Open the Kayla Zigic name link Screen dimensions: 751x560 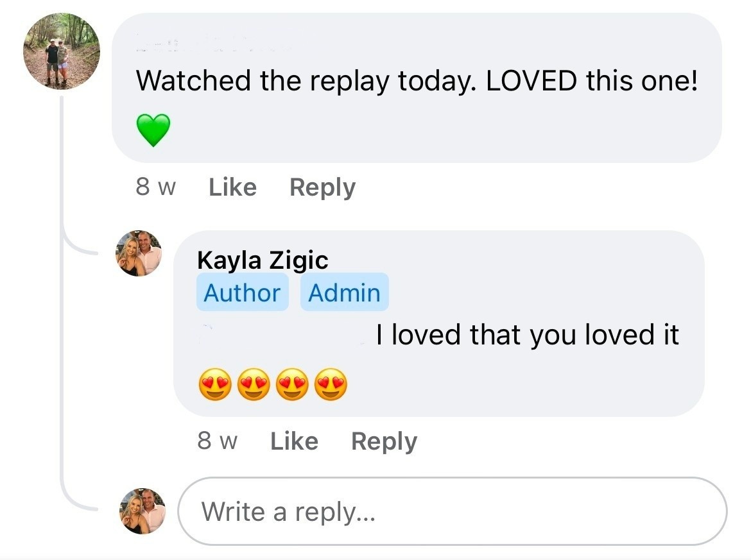pyautogui.click(x=263, y=260)
